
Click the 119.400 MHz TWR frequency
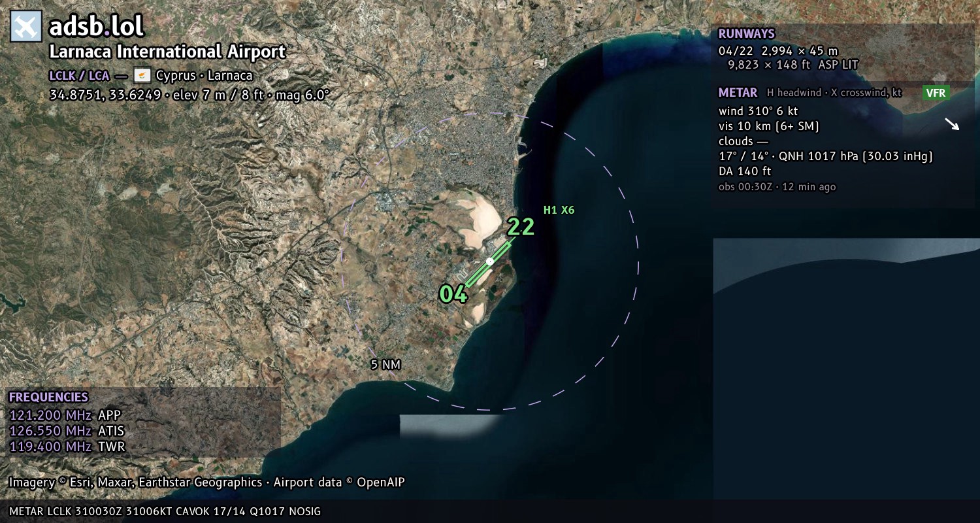click(67, 447)
